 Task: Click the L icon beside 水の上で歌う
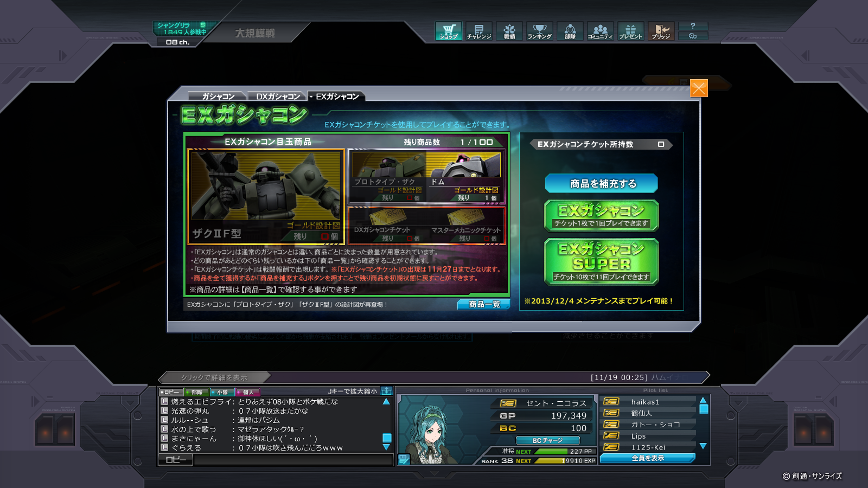pyautogui.click(x=164, y=429)
